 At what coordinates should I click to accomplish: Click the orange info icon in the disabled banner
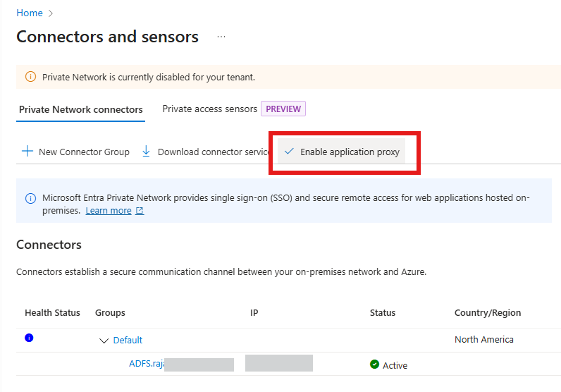tap(30, 77)
